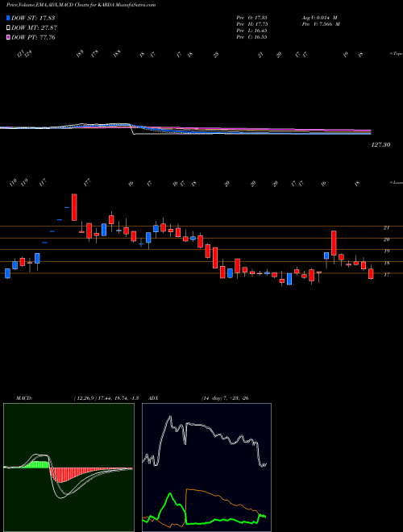
Task: Click the white DOW MT legend swatch
Action: 8,27
